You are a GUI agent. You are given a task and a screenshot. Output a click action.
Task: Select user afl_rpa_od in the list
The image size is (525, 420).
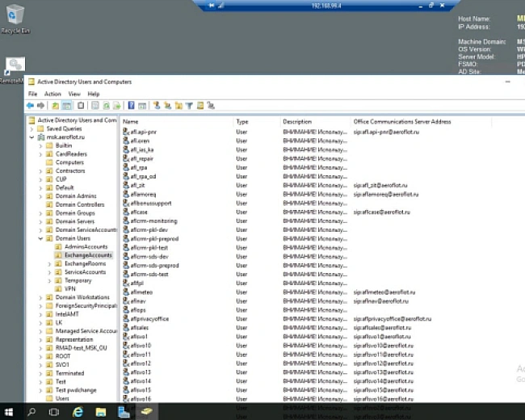click(143, 177)
